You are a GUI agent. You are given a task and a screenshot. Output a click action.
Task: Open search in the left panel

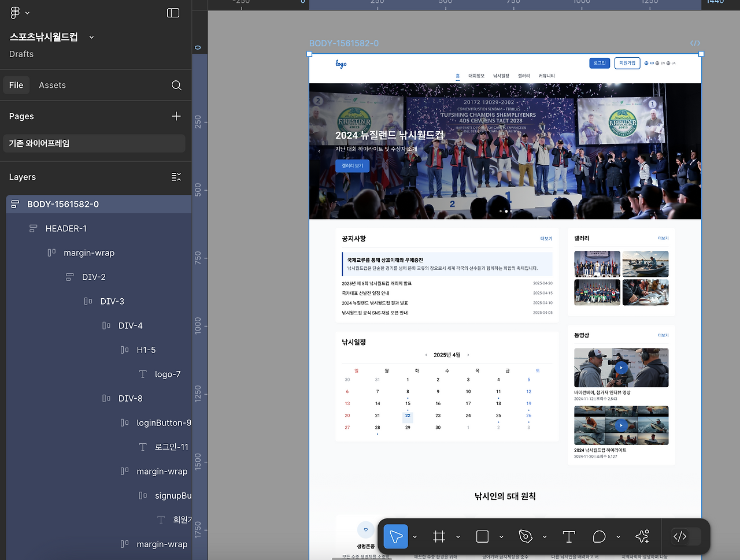(x=176, y=86)
